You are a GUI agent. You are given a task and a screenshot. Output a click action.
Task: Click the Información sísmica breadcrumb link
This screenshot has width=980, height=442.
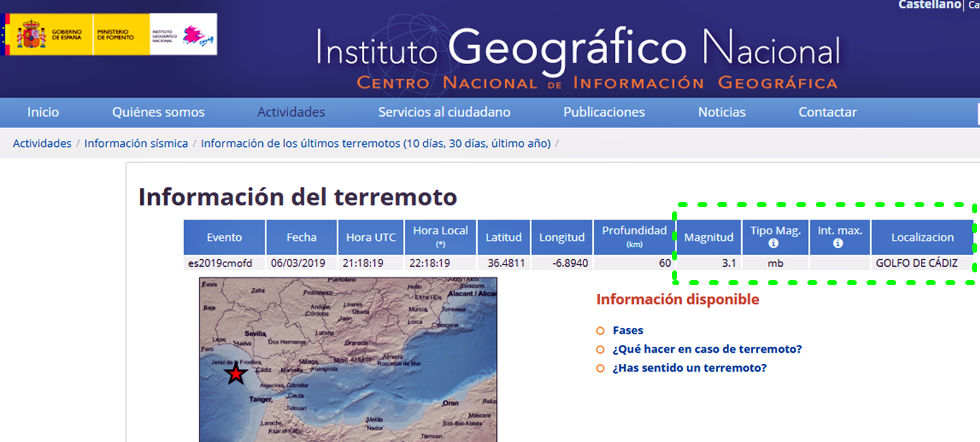[136, 144]
